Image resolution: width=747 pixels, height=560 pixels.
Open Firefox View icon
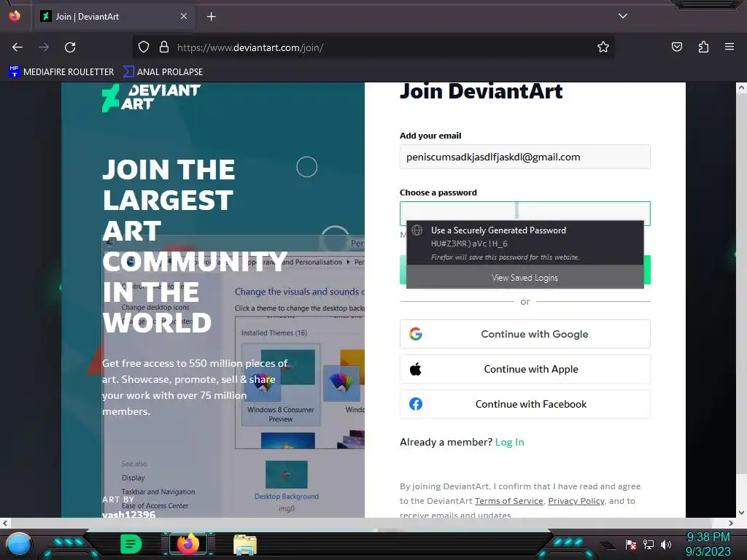(15, 16)
